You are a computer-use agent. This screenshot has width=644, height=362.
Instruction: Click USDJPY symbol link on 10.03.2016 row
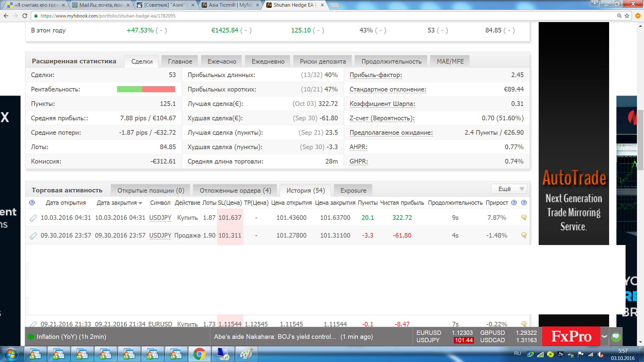click(x=160, y=218)
